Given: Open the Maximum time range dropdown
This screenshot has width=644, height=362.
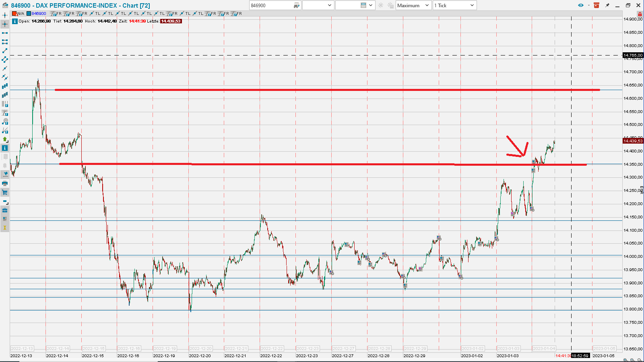Looking at the screenshot, I should tap(413, 5).
